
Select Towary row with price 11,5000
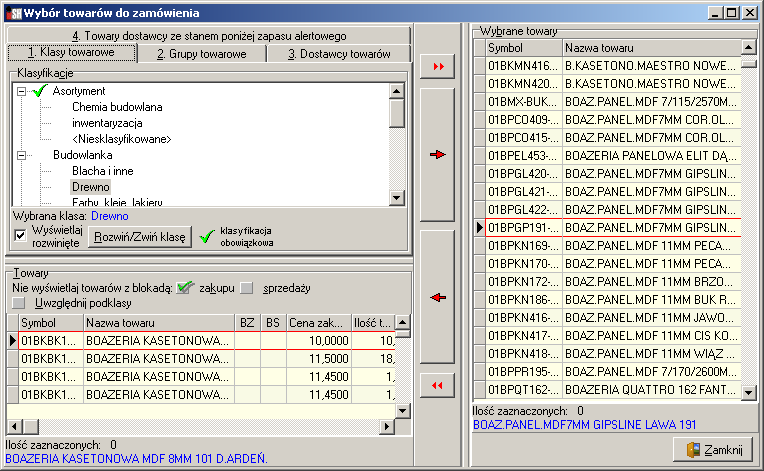tap(201, 359)
